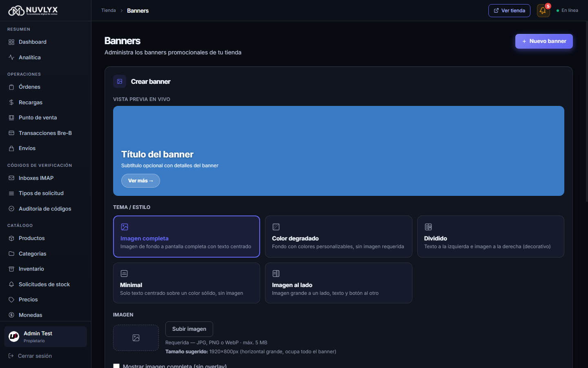The width and height of the screenshot is (588, 368).
Task: Open the Admin Test profile card
Action: tap(45, 337)
